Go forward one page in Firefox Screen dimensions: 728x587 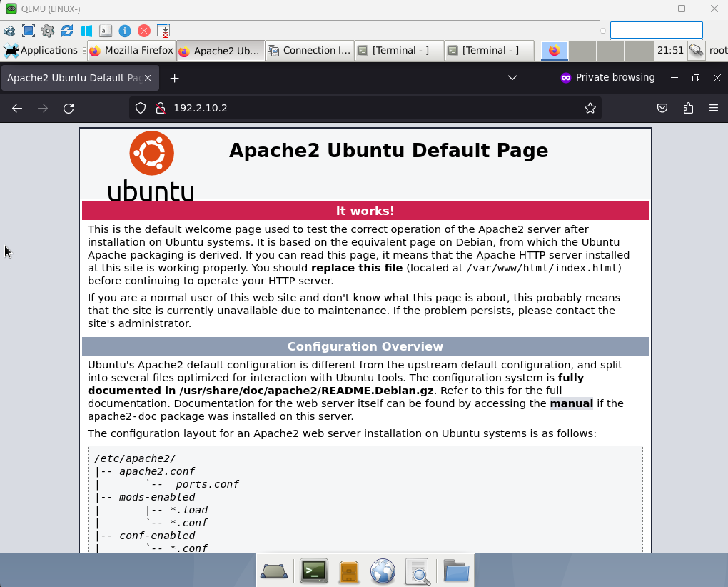click(x=43, y=109)
